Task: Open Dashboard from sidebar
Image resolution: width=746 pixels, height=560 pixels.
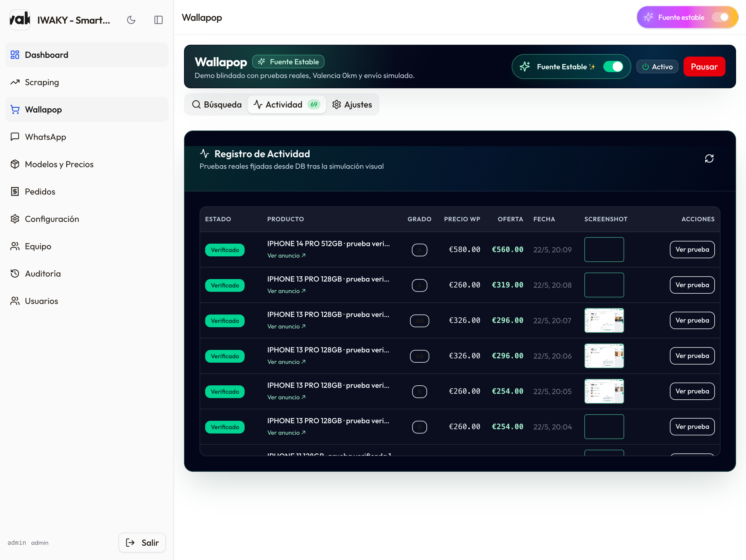Action: point(87,55)
